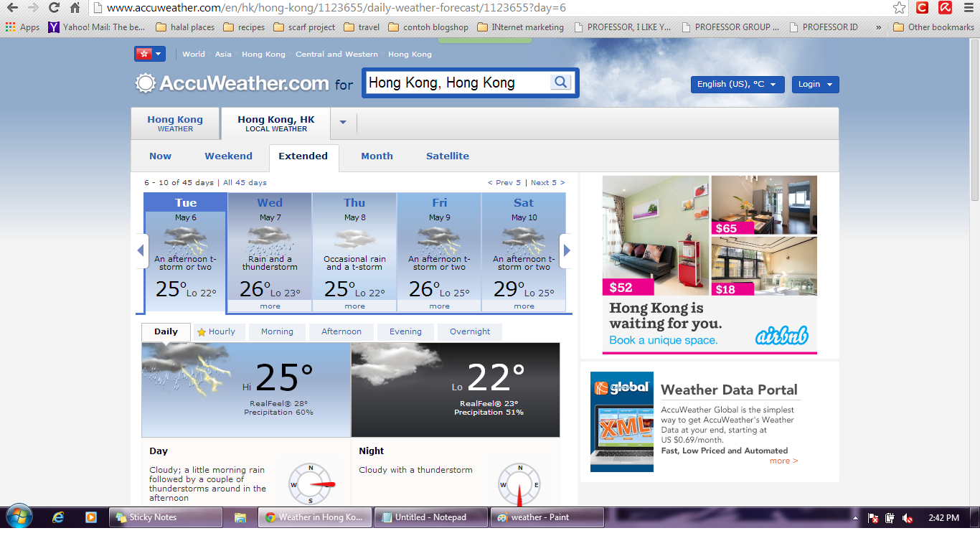
Task: Show hidden system tray icons
Action: point(855,517)
